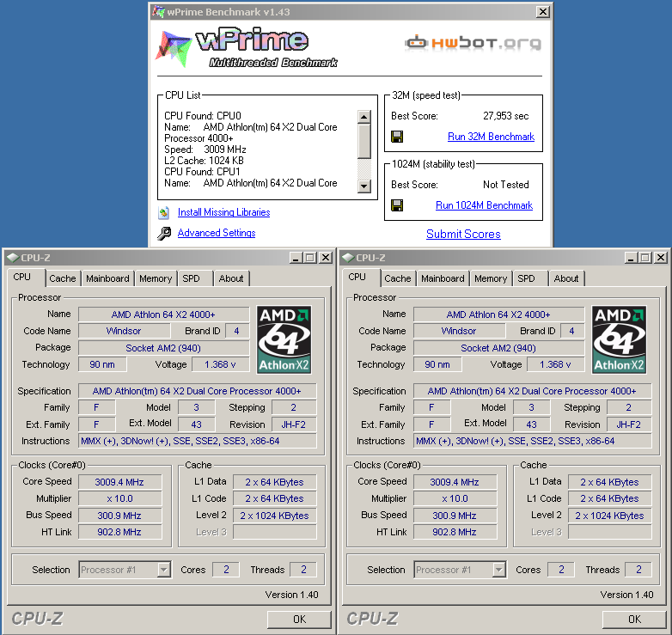This screenshot has height=635, width=672.
Task: Click Submit Scores link
Action: [x=463, y=234]
